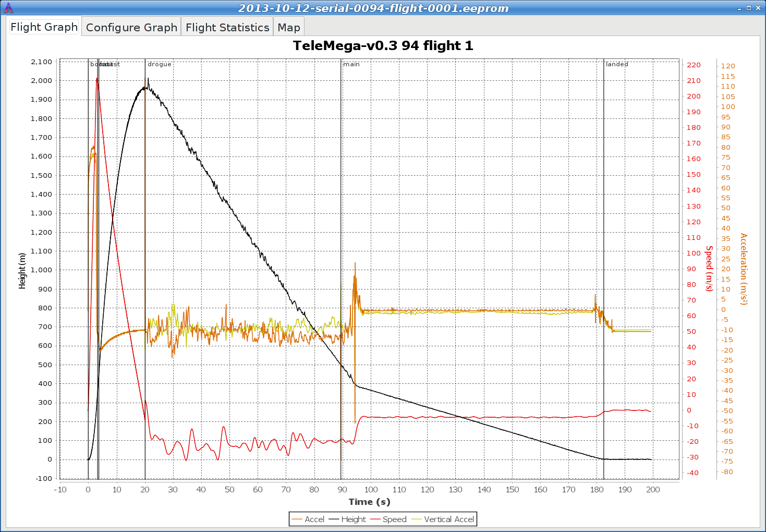Click the 1,000 tick on the height axis
The height and width of the screenshot is (532, 766).
tap(42, 270)
